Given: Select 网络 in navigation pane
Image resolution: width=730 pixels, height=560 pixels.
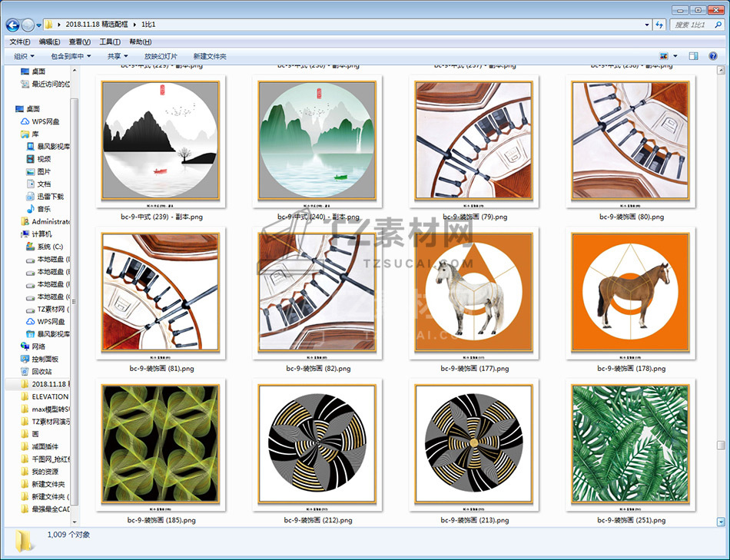Looking at the screenshot, I should pos(33,346).
